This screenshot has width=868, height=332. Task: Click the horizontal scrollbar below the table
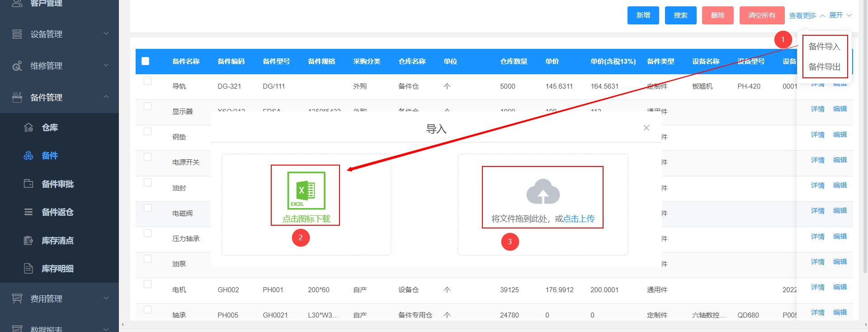tap(452, 325)
